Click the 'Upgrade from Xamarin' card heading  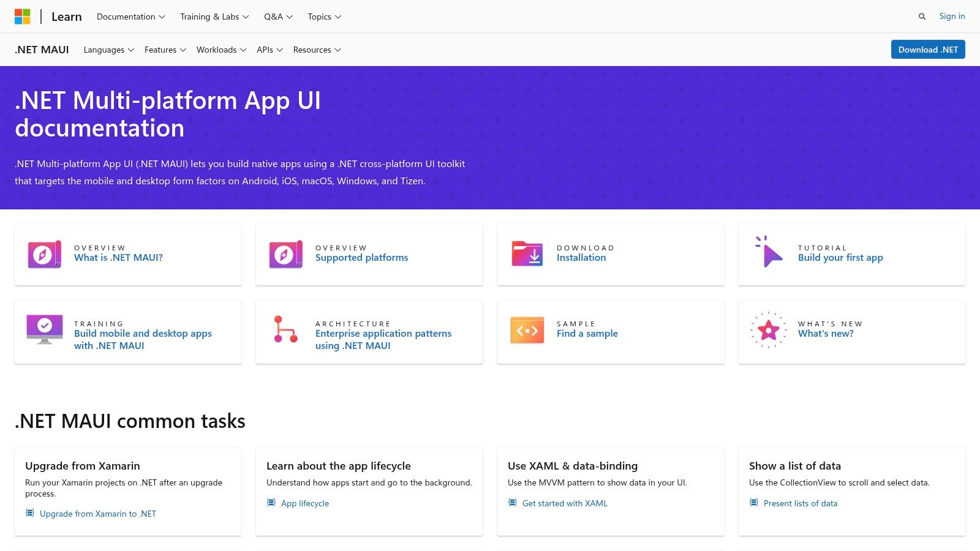[83, 466]
